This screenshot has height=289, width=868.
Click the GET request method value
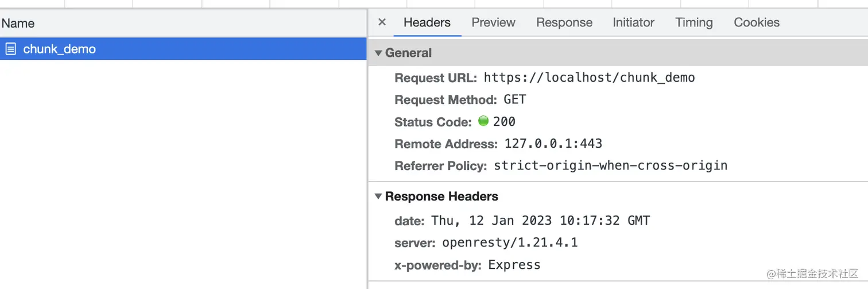click(514, 99)
